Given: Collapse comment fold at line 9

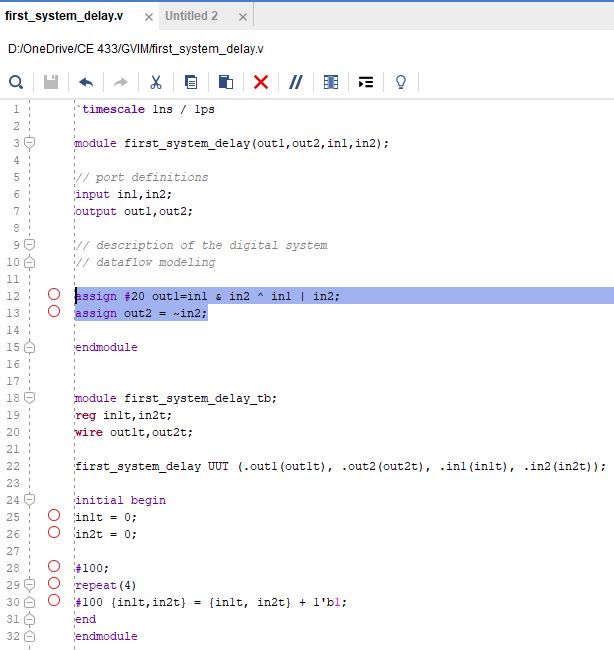Looking at the screenshot, I should (x=29, y=245).
